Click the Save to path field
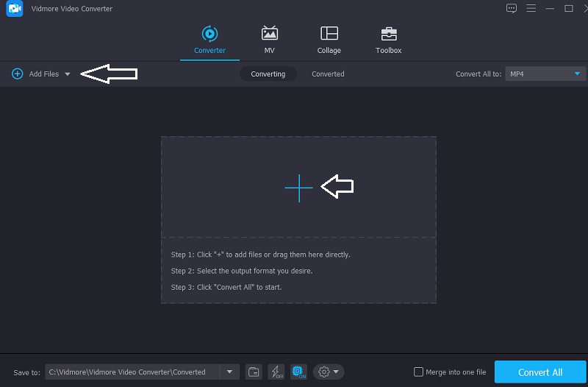The width and height of the screenshot is (588, 387). pyautogui.click(x=132, y=372)
